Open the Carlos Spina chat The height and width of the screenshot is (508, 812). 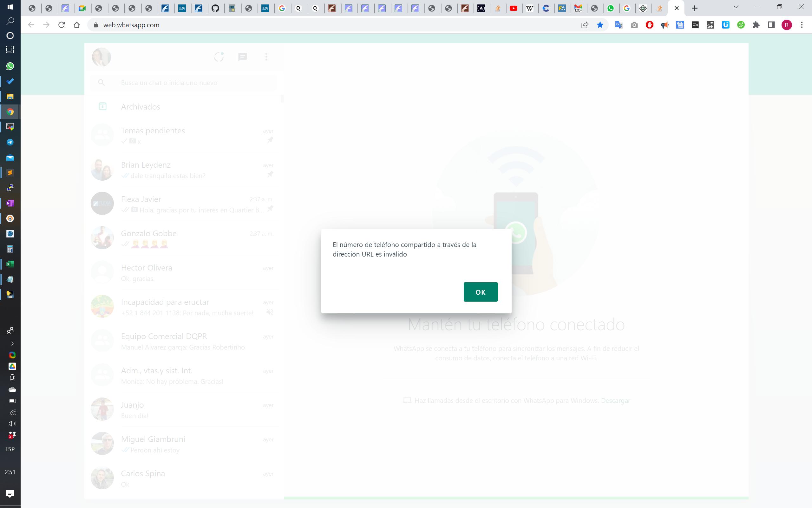click(x=183, y=478)
